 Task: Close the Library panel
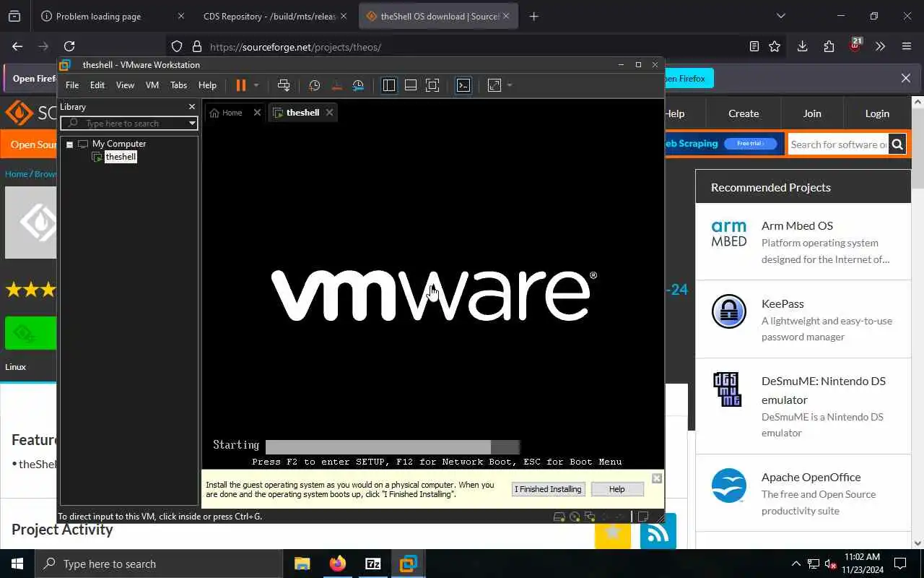[x=192, y=107]
